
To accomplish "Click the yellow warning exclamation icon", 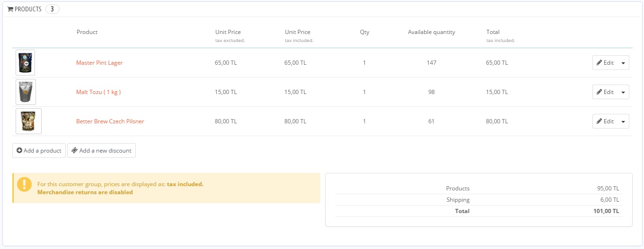I will [24, 184].
